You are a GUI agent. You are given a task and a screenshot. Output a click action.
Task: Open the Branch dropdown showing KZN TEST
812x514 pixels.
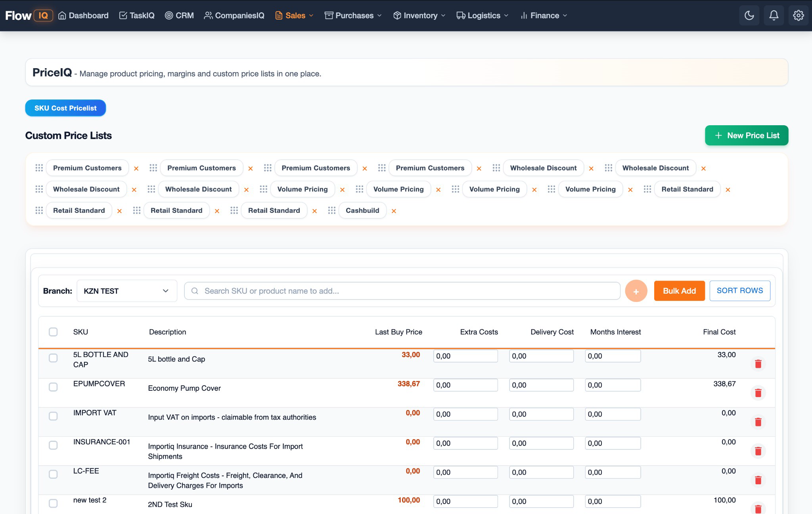(x=127, y=290)
